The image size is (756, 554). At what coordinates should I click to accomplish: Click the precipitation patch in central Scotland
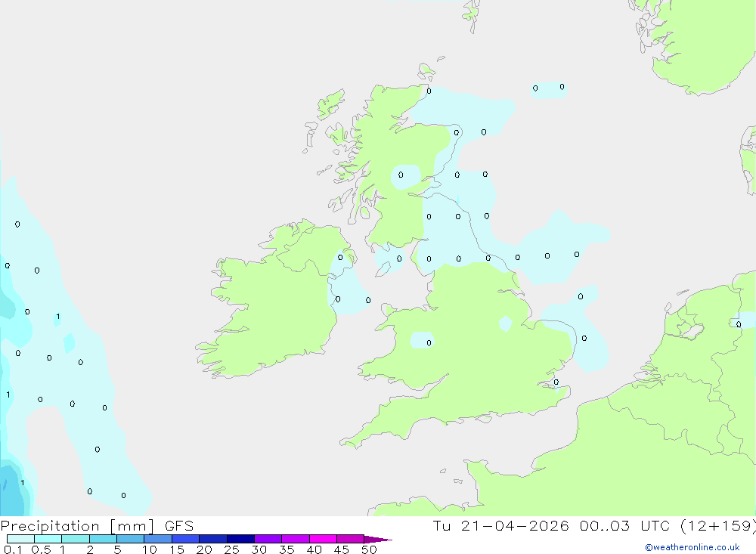point(405,177)
